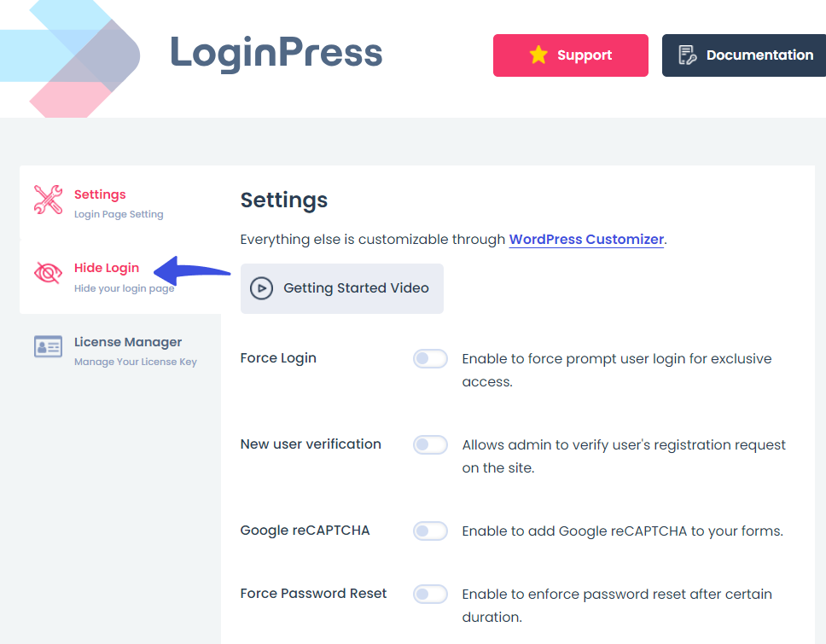The width and height of the screenshot is (826, 644).
Task: Click the ID card License Manager icon
Action: click(x=48, y=346)
